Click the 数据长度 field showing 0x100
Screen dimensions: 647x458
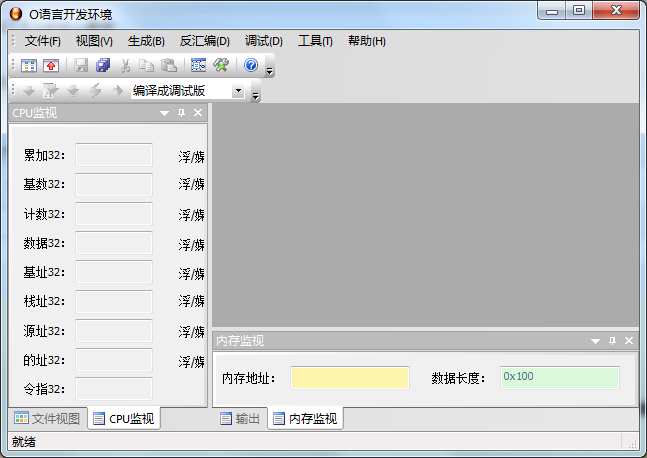[x=559, y=377]
